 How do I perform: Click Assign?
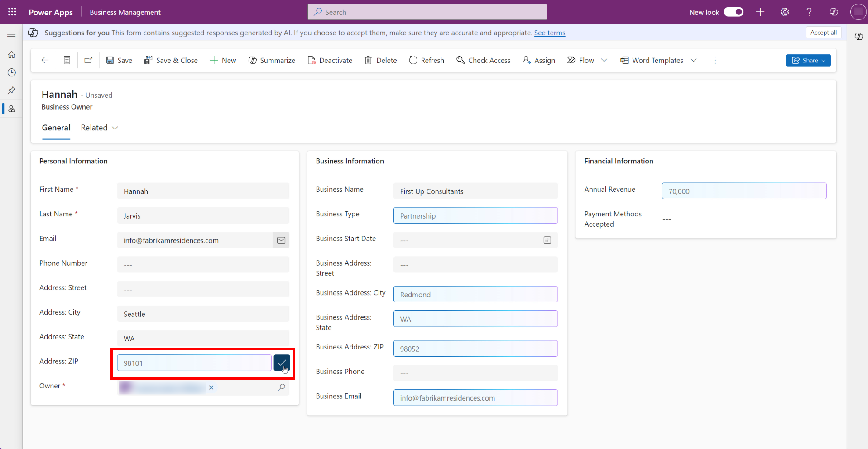[539, 60]
